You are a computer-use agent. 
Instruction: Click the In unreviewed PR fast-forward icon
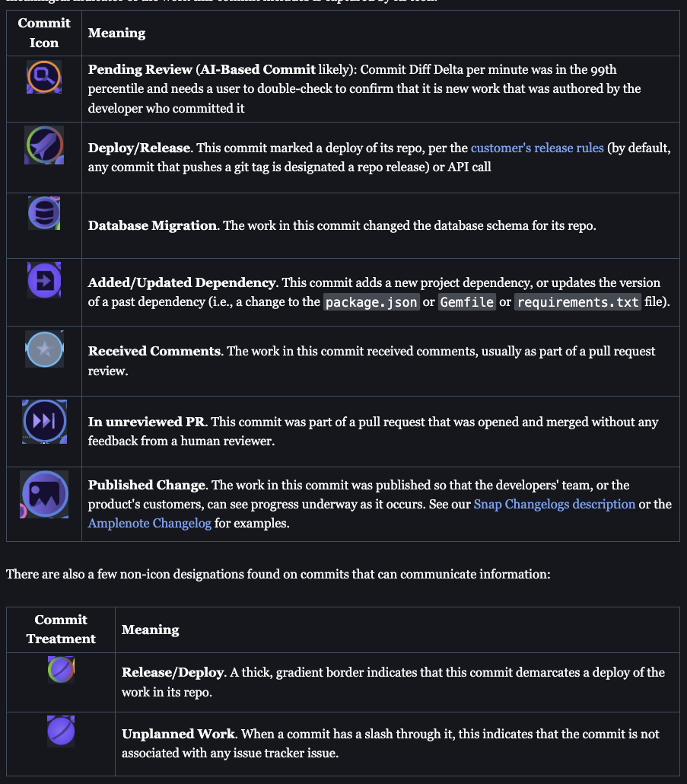43,421
